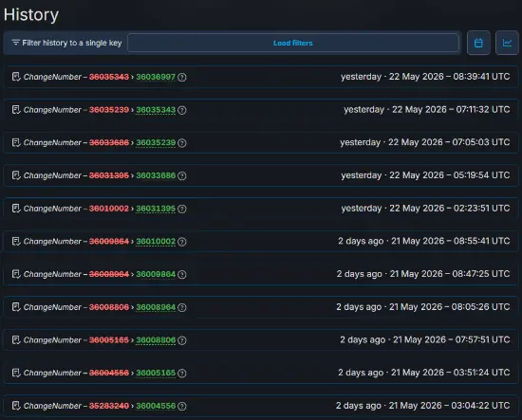The image size is (522, 420).
Task: Open green change number 36009864
Action: point(156,274)
